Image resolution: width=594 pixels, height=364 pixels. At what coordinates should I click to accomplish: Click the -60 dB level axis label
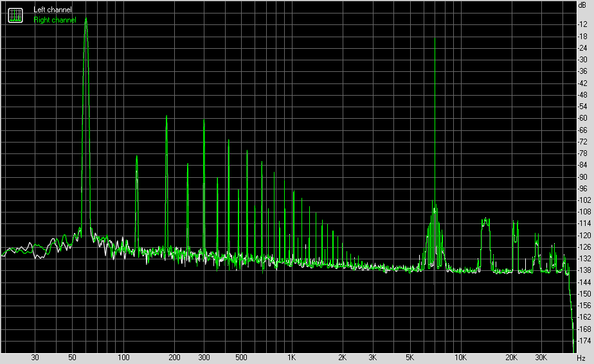582,118
